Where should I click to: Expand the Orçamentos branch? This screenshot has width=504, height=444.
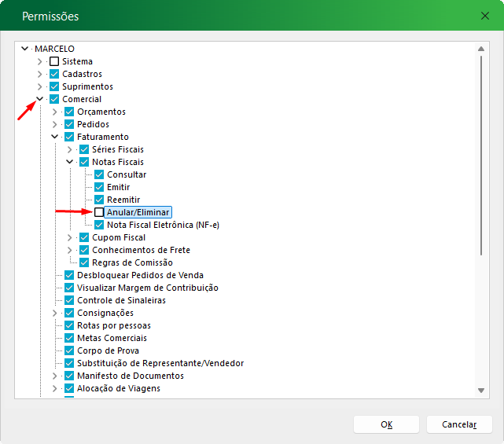click(x=55, y=112)
